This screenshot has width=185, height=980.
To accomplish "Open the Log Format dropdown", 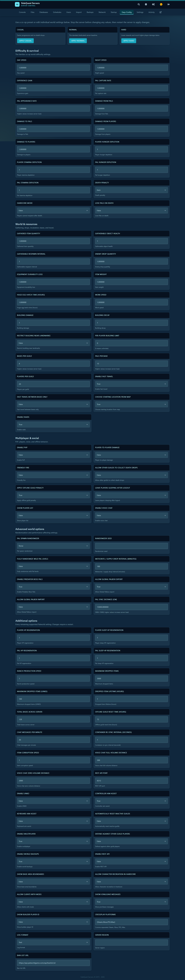I will tap(53, 942).
